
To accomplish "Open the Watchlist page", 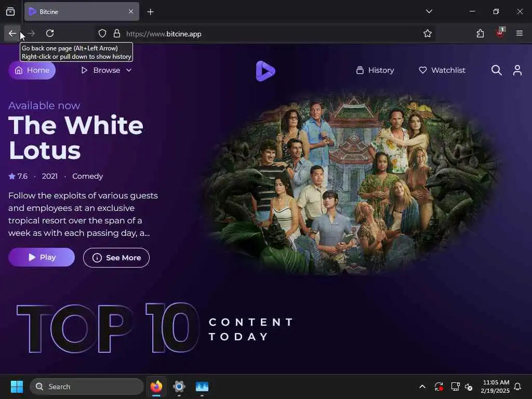I will 442,70.
